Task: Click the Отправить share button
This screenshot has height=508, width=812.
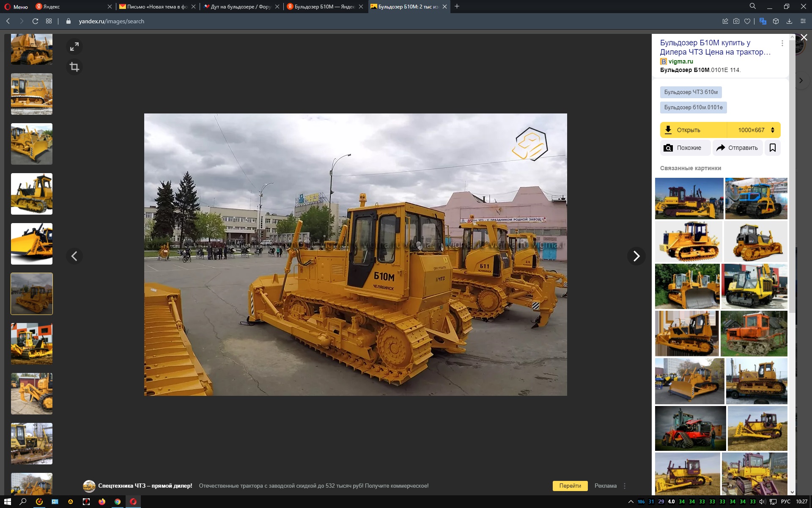Action: point(738,148)
